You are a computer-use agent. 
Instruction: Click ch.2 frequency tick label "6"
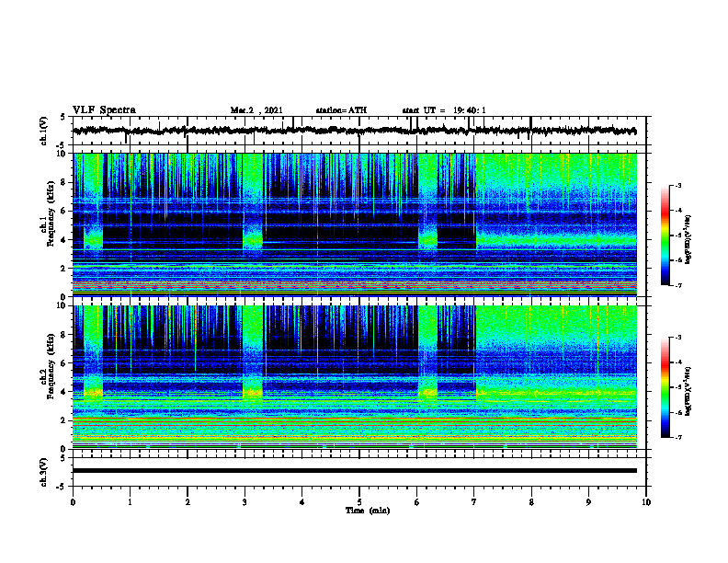pyautogui.click(x=64, y=363)
